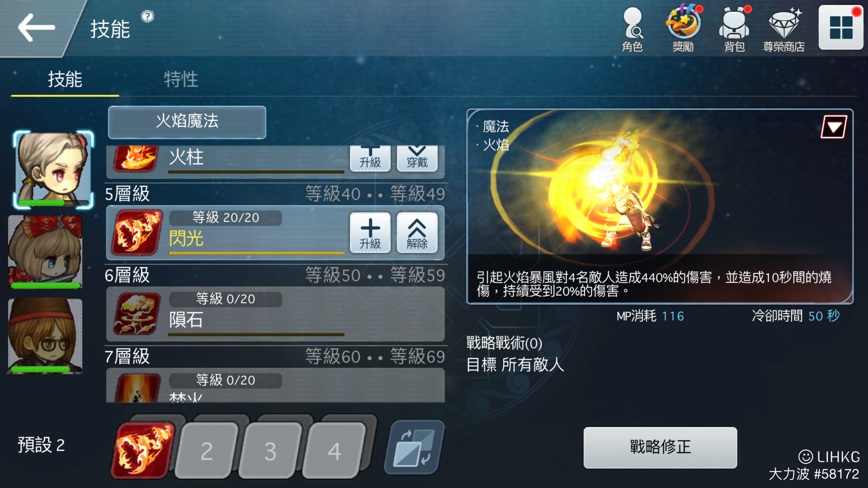This screenshot has width=868, height=488.
Task: Open the 尊榮商店 diamond shop icon
Action: [x=784, y=30]
